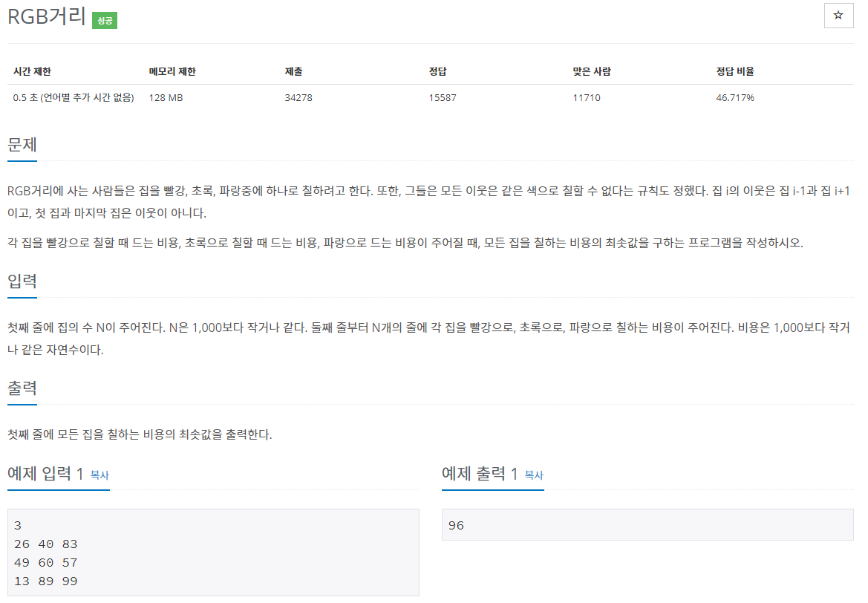Click the paragraph starting 각 집을 빨강으로
Image resolution: width=868 pixels, height=603 pixels.
coord(405,243)
